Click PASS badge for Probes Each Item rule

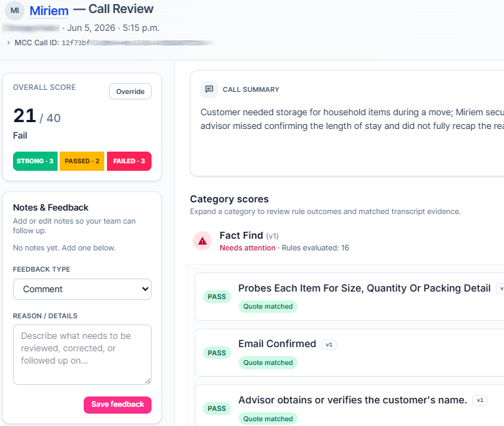click(217, 297)
